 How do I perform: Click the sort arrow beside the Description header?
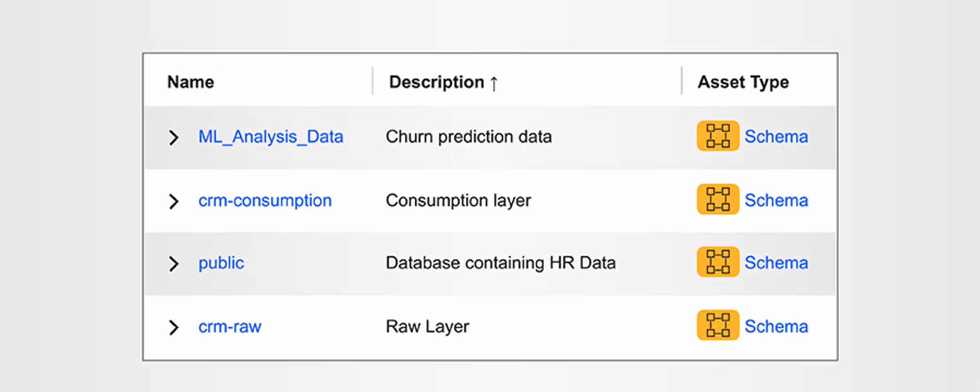[x=494, y=83]
